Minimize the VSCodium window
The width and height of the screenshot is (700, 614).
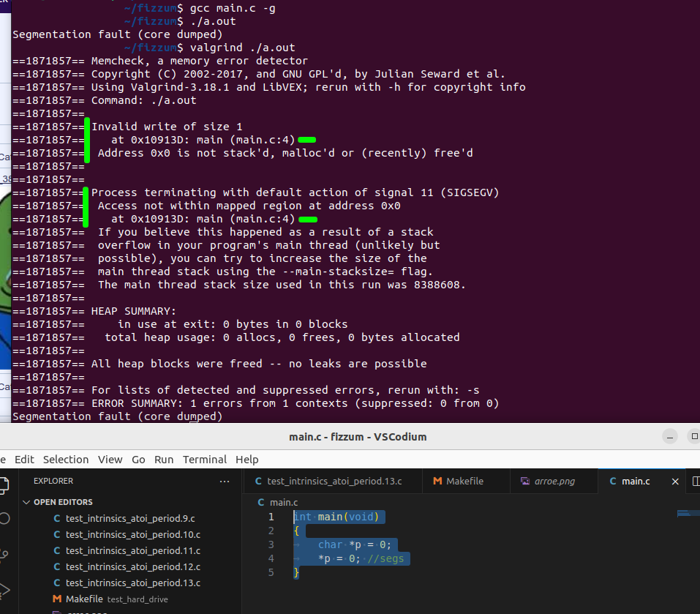click(669, 436)
